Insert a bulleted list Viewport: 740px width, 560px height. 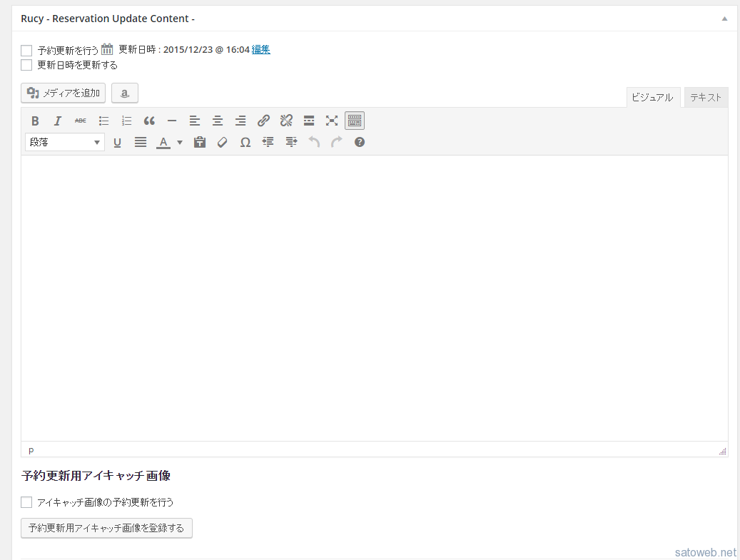point(103,121)
